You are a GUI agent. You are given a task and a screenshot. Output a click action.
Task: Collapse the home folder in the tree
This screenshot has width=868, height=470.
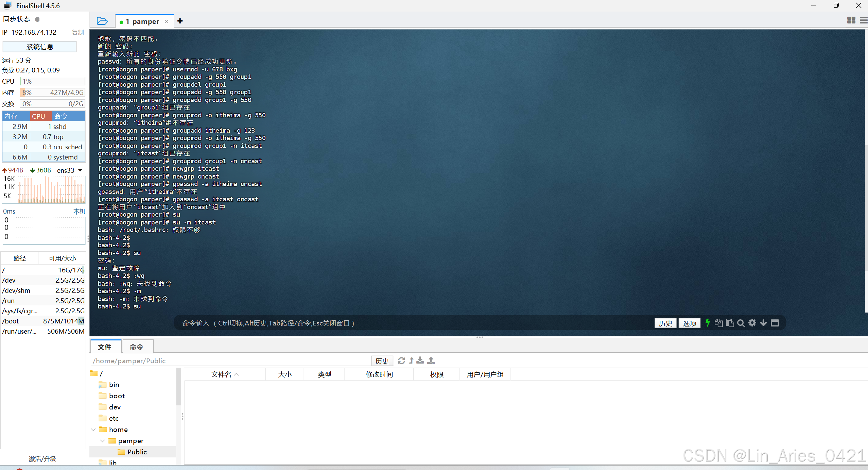[x=93, y=430]
